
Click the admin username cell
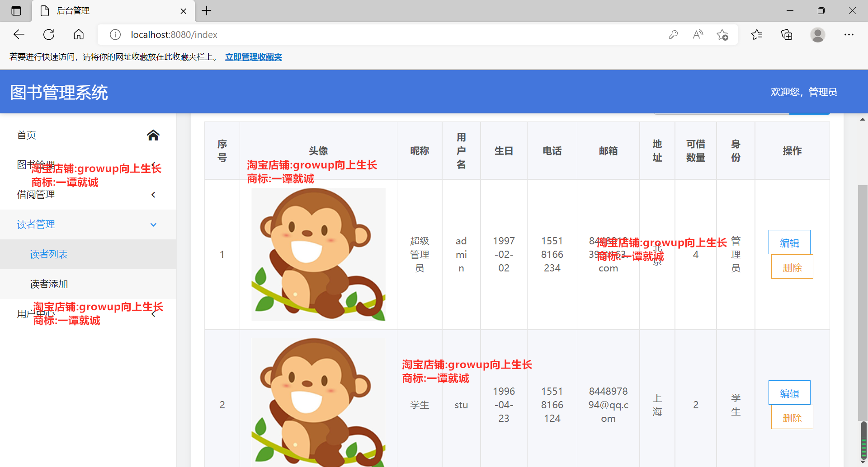(x=461, y=254)
